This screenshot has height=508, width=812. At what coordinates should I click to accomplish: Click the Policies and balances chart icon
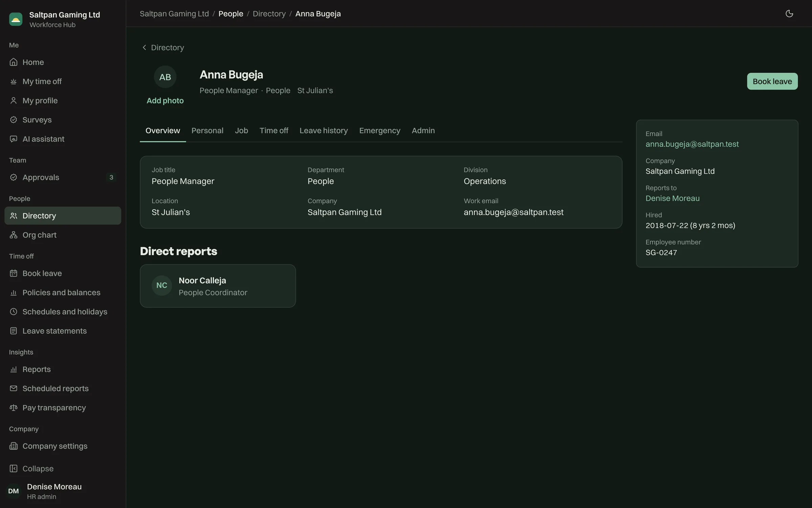(x=14, y=292)
